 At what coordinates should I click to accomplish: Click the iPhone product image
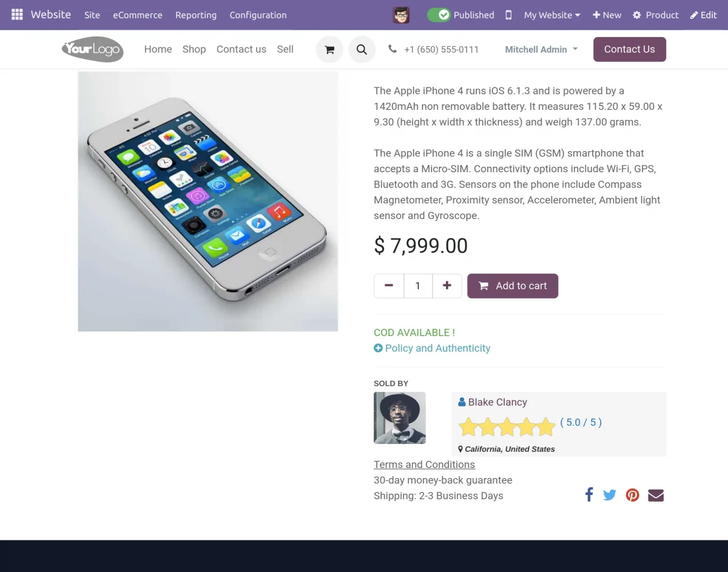[x=207, y=201]
